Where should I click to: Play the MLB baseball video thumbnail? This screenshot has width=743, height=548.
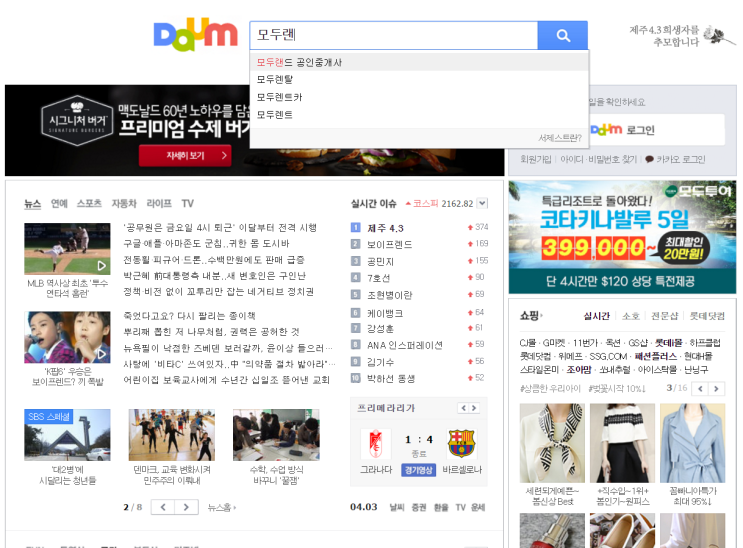coord(67,248)
